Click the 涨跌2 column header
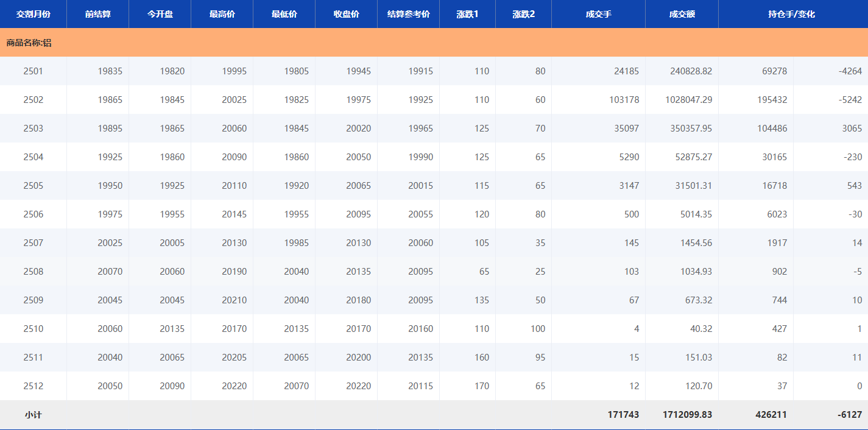The height and width of the screenshot is (430, 868). coord(523,14)
